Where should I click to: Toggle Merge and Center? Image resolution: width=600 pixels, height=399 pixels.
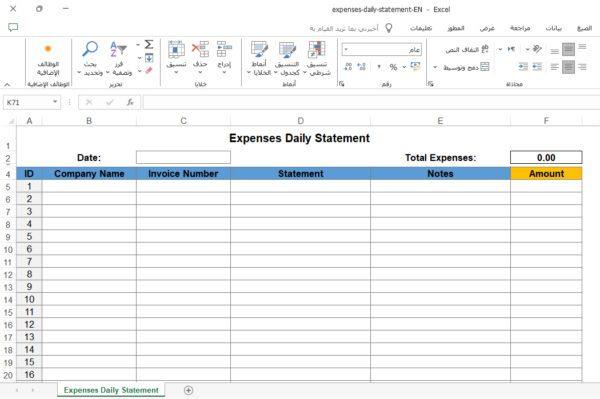click(466, 67)
